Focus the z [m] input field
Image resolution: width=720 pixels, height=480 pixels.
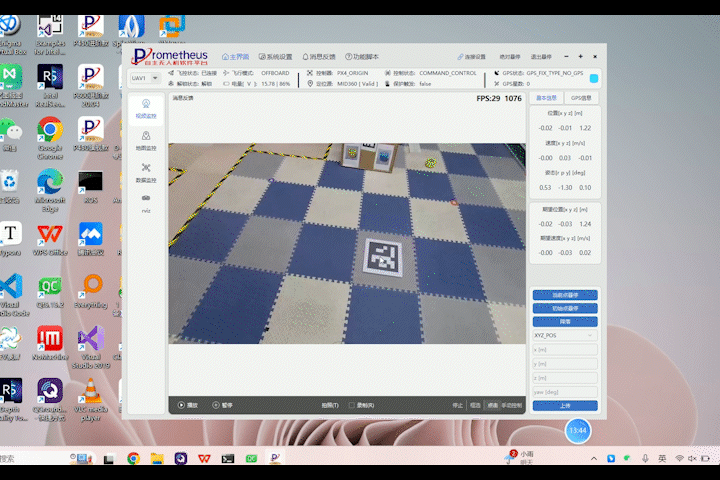point(565,378)
